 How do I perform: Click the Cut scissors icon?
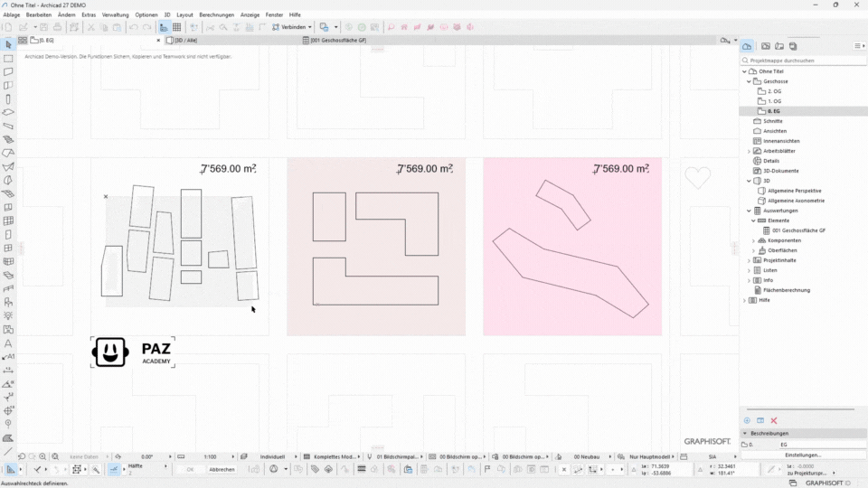coord(90,27)
